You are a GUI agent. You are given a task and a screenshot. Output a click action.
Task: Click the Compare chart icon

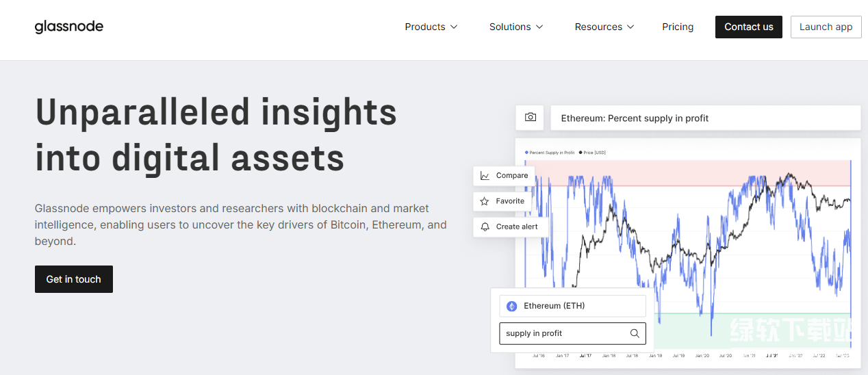[x=485, y=176]
